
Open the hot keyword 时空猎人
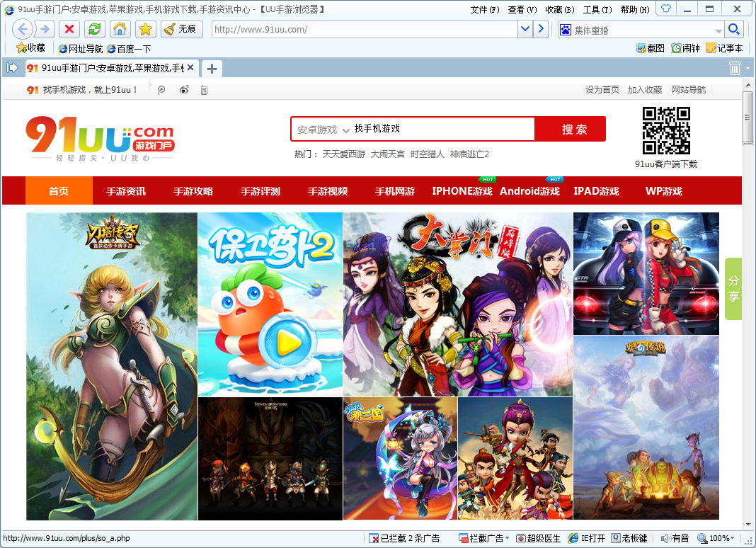[427, 154]
